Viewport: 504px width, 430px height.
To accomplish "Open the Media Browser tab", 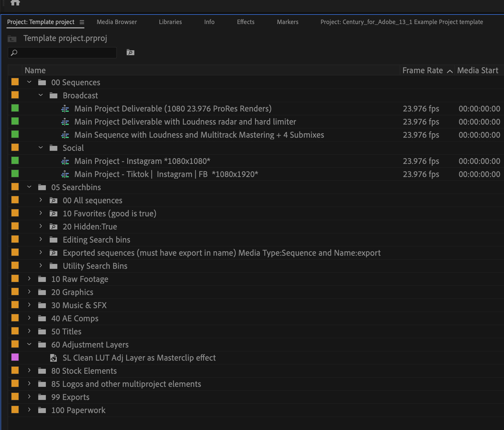I will 116,22.
